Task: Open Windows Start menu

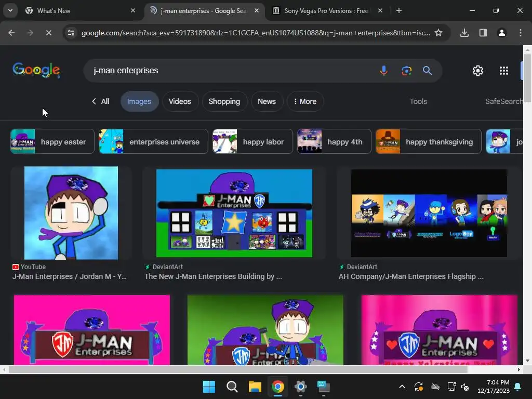Action: (209, 387)
